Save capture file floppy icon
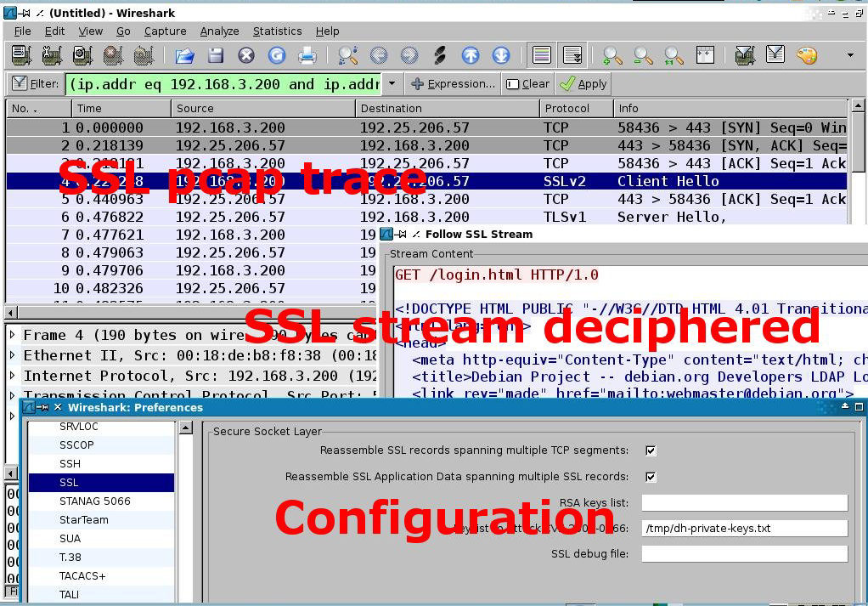This screenshot has width=868, height=606. pyautogui.click(x=216, y=55)
